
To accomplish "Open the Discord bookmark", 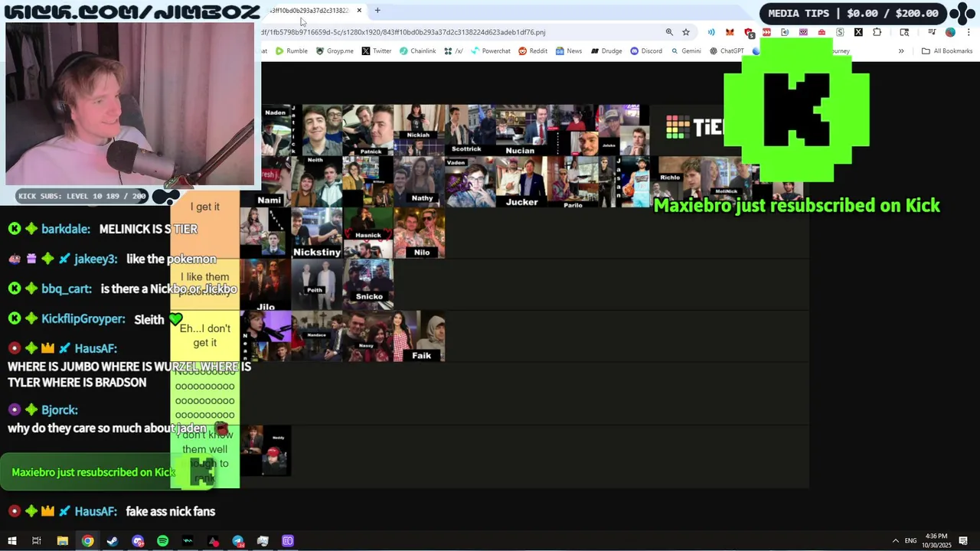I will point(646,51).
